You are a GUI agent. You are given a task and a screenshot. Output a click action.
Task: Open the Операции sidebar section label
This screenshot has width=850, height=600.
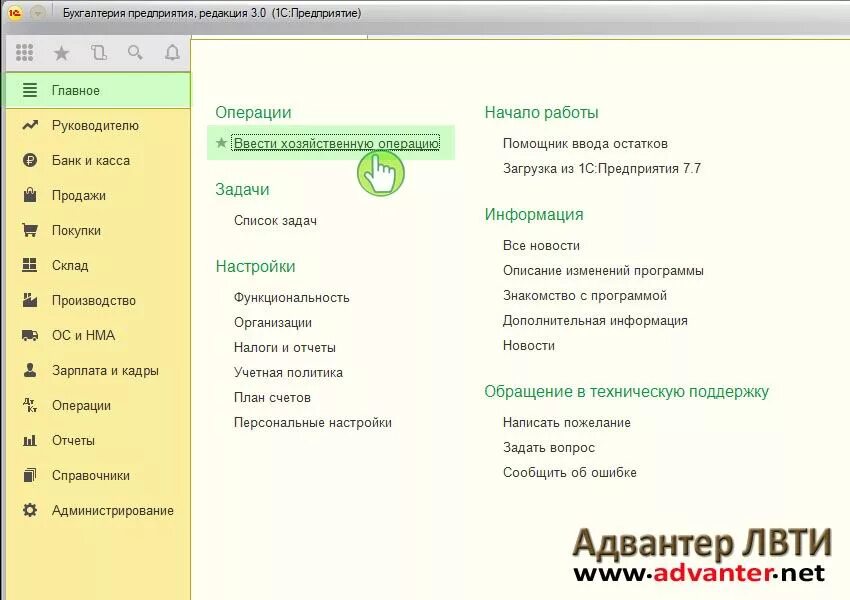81,405
